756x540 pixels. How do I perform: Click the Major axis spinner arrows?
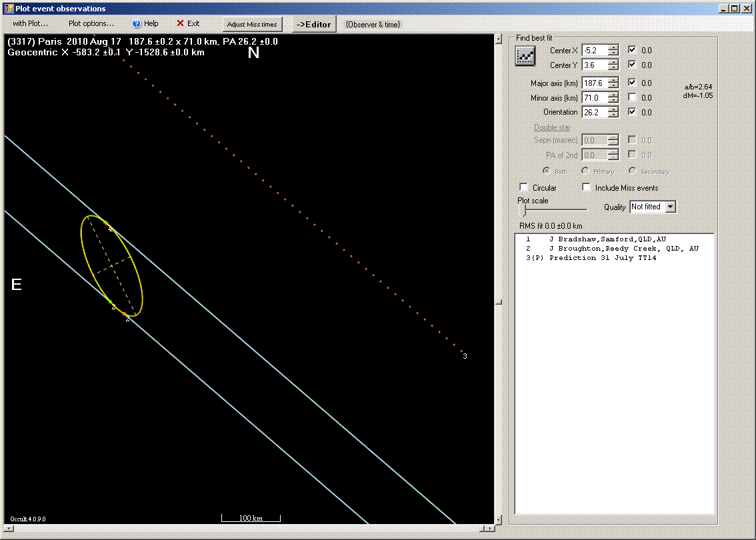click(613, 83)
